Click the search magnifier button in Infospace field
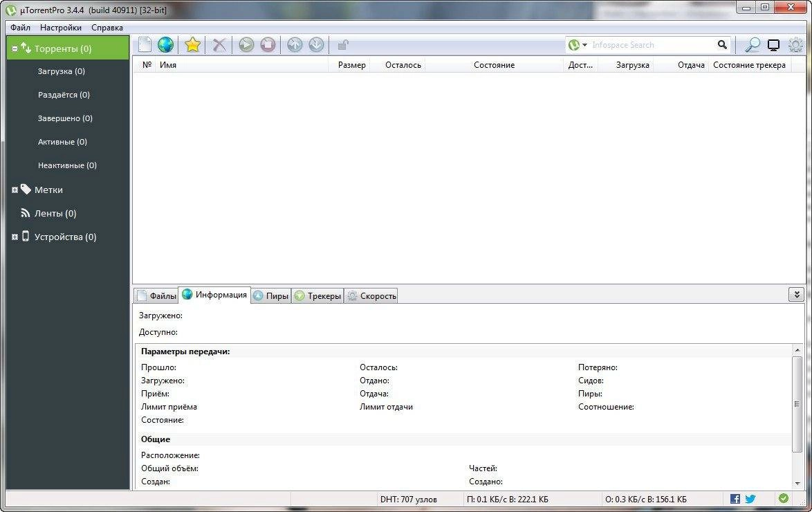This screenshot has height=512, width=812. point(722,45)
